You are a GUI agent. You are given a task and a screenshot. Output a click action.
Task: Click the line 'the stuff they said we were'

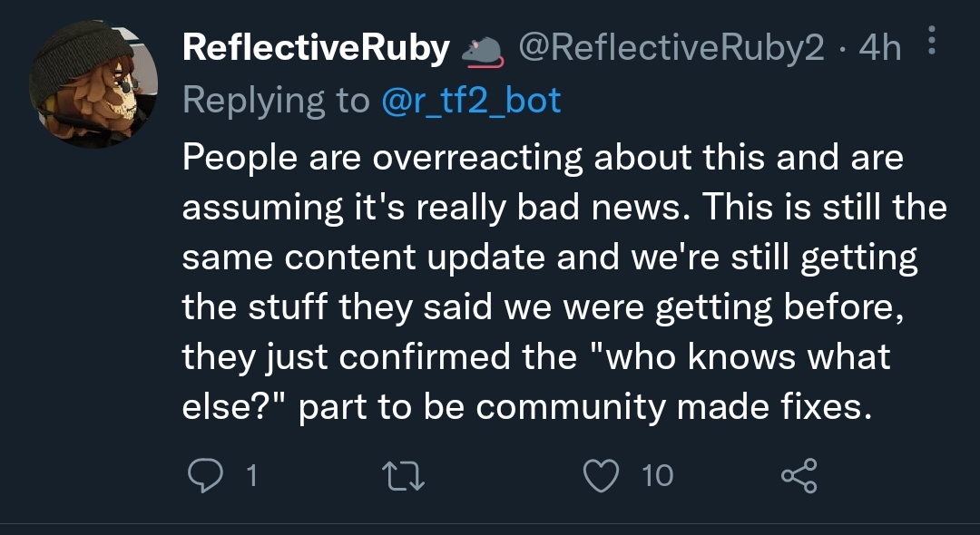click(413, 307)
